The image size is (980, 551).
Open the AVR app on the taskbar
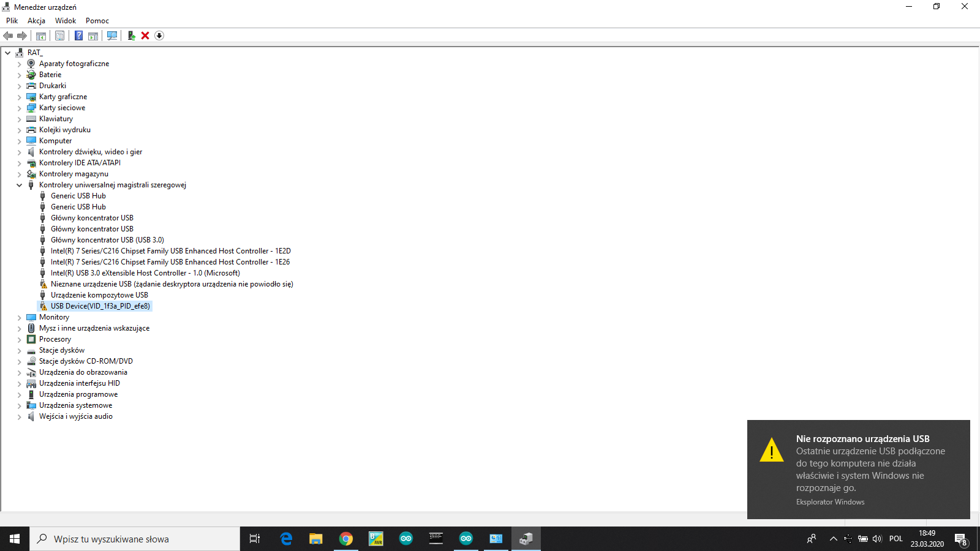coord(376,539)
